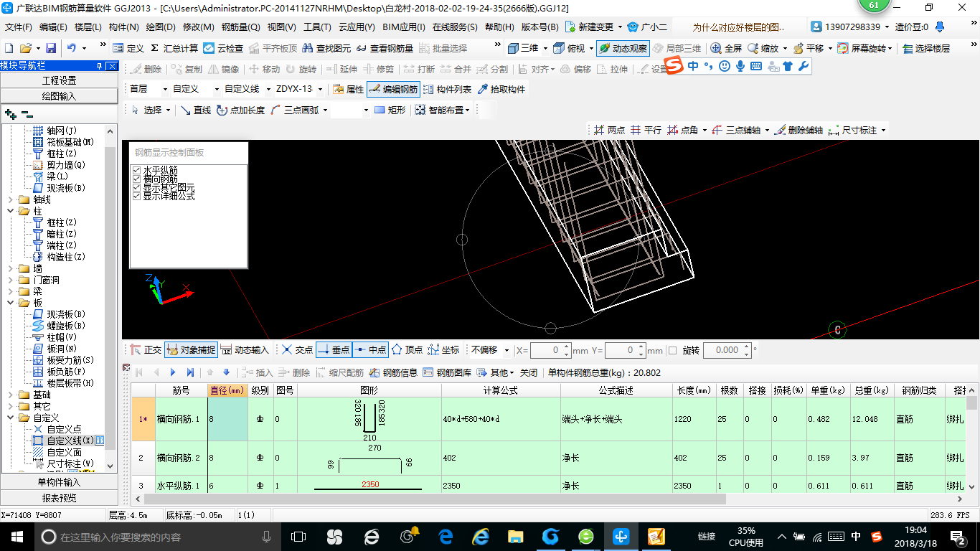Open 属性 properties panel

[x=349, y=89]
